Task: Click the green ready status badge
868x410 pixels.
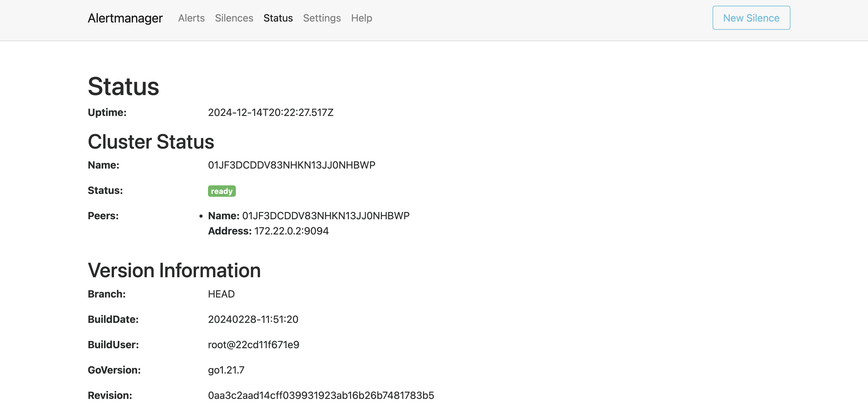Action: click(222, 191)
